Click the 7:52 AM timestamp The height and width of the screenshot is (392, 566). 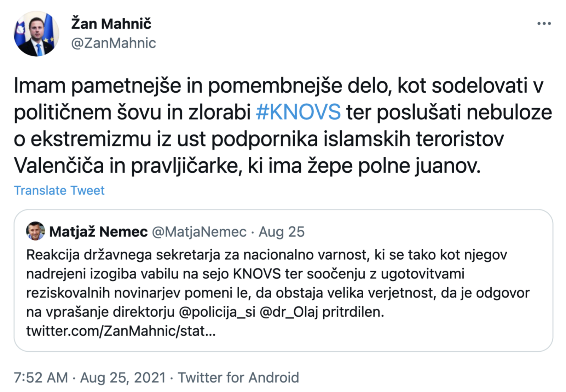click(x=41, y=377)
